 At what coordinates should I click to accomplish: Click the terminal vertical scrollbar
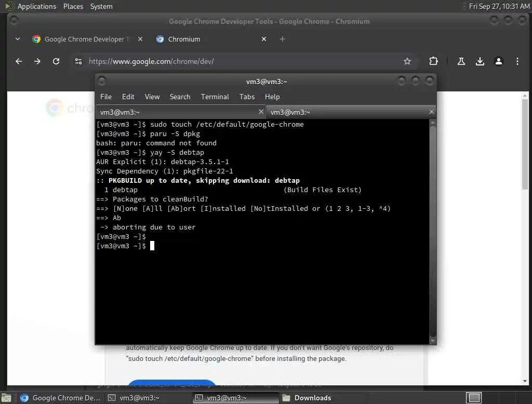[433, 231]
